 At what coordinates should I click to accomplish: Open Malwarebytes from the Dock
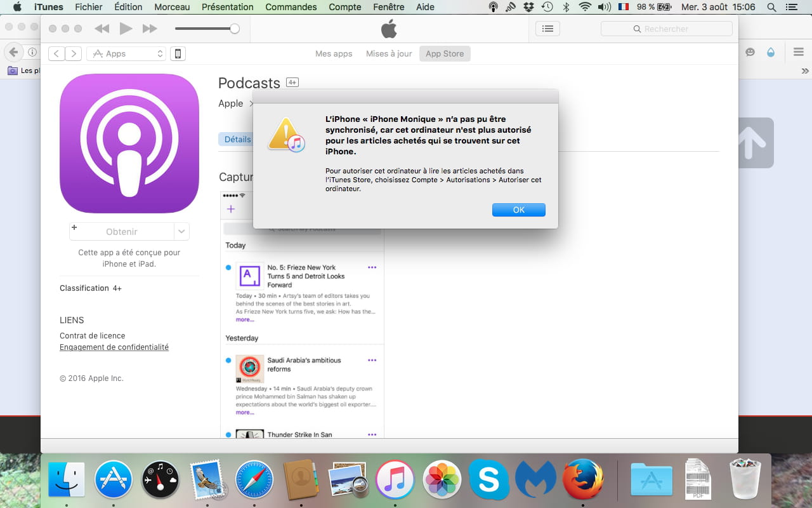coord(535,479)
